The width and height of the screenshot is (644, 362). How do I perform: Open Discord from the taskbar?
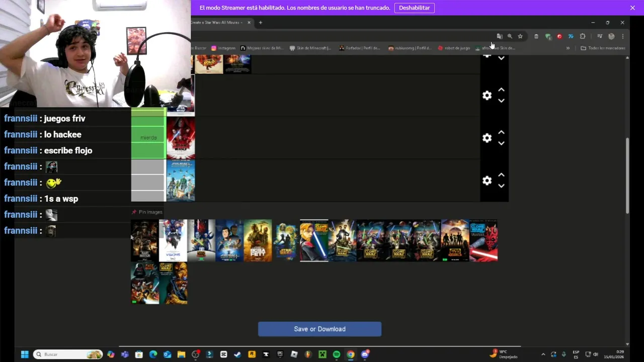[x=365, y=354]
